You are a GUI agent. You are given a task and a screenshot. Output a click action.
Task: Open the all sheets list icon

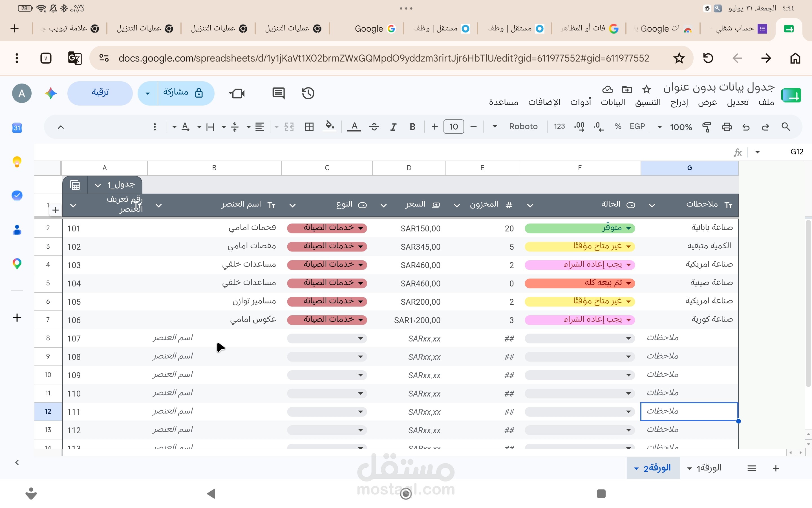[x=752, y=468]
